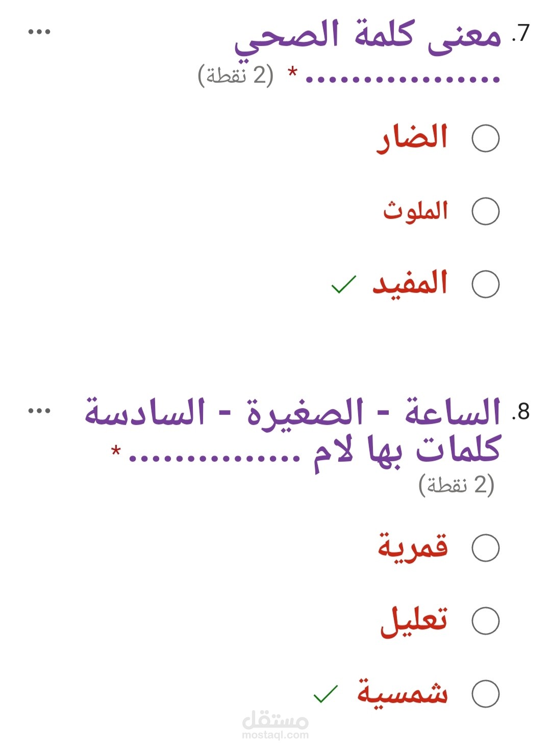Select the الضار radio button

click(x=485, y=138)
